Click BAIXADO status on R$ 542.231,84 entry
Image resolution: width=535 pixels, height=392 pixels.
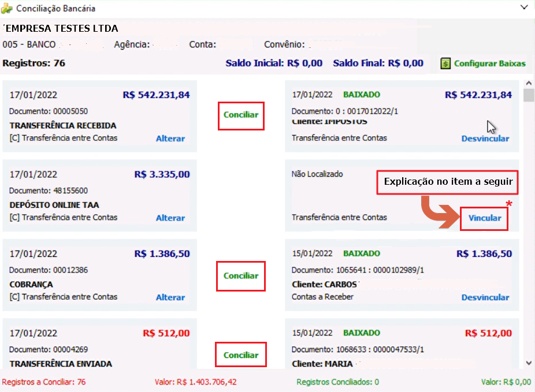361,95
